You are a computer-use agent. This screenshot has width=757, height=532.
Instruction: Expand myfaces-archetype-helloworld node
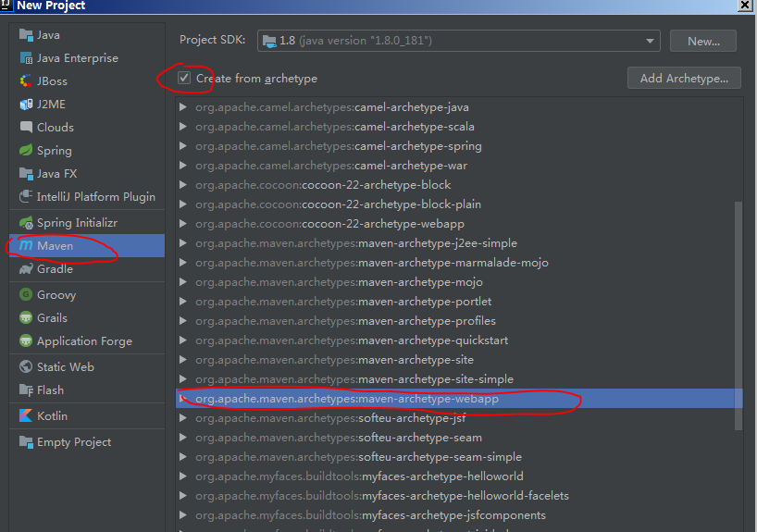183,476
